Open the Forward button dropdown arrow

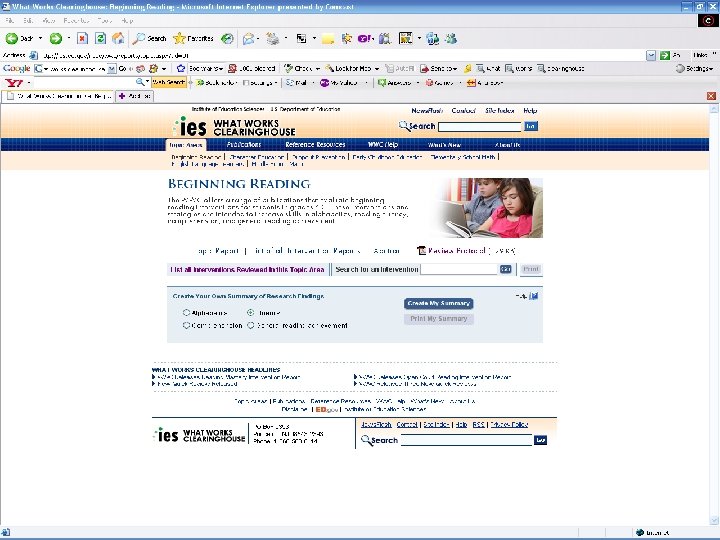[69, 39]
